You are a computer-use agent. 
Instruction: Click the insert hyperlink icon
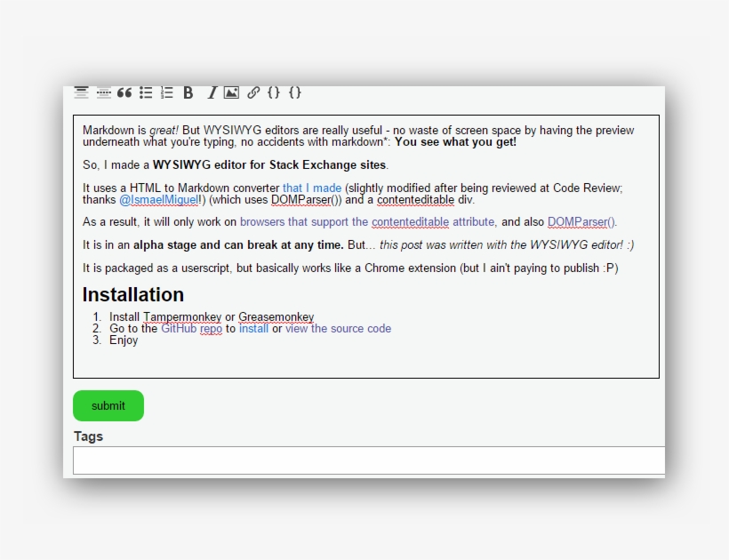click(254, 92)
